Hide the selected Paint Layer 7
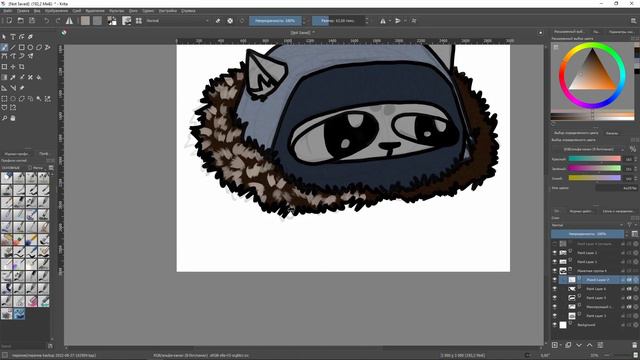The image size is (640, 360). click(x=554, y=280)
